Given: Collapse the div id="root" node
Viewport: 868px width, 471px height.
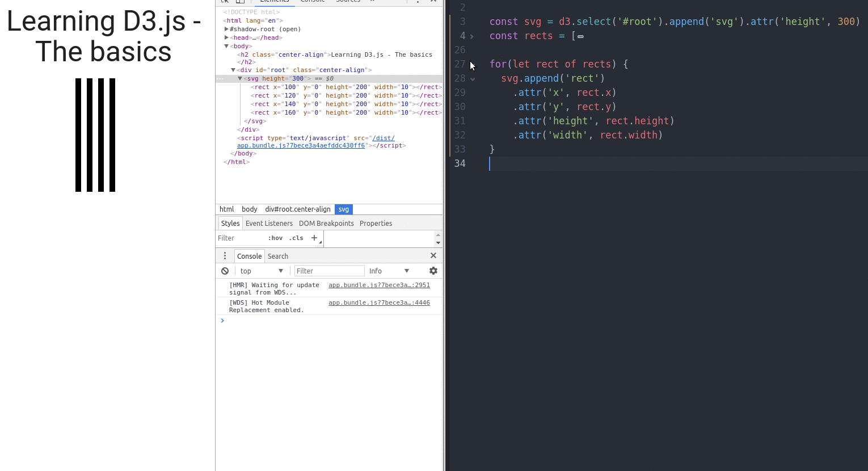Looking at the screenshot, I should 233,70.
